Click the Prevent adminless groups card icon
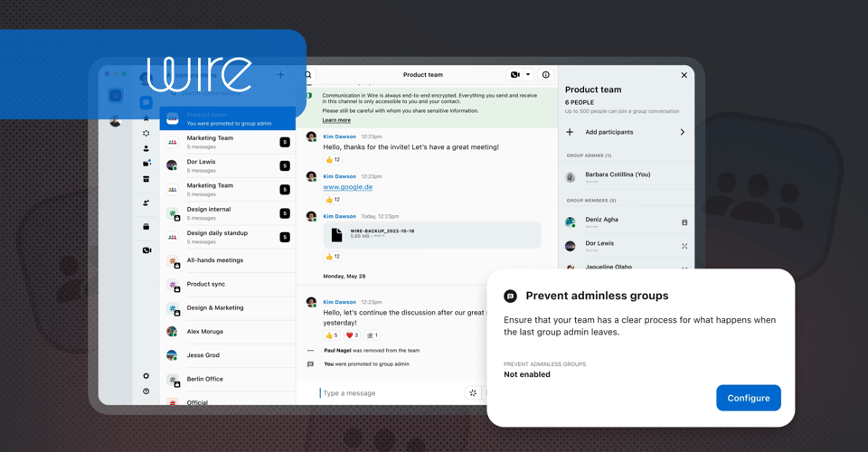Image resolution: width=868 pixels, height=452 pixels. click(x=510, y=296)
